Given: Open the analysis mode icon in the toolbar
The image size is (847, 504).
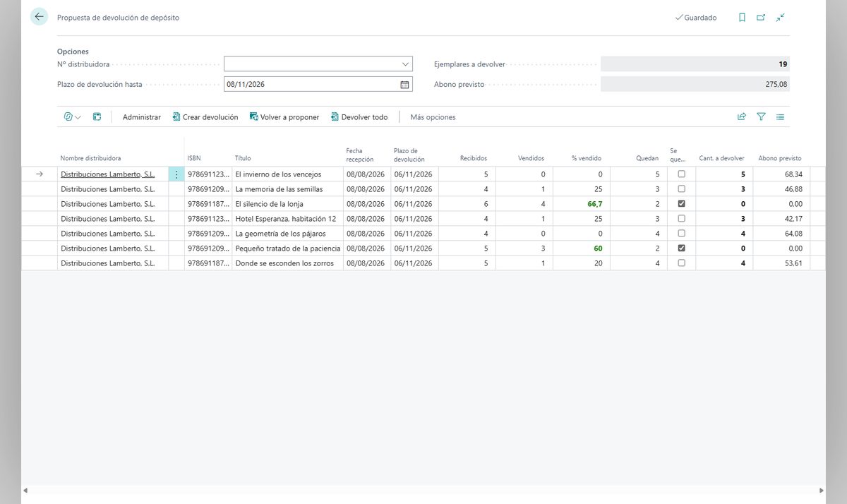Looking at the screenshot, I should coord(68,117).
